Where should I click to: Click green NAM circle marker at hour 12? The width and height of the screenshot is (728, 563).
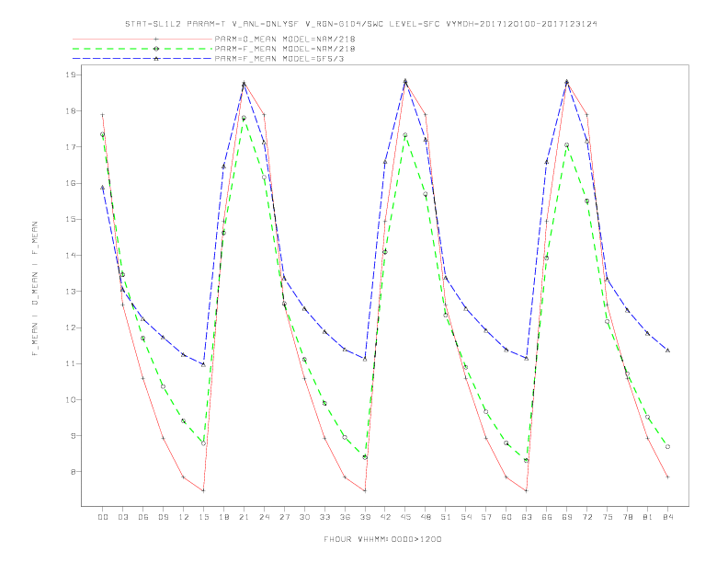[x=184, y=421]
